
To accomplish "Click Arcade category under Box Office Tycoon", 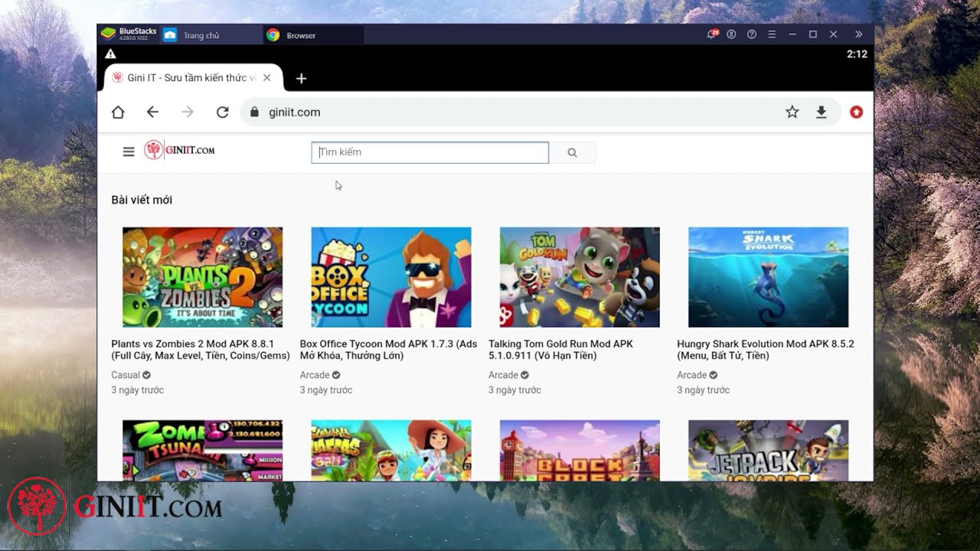I will (315, 375).
